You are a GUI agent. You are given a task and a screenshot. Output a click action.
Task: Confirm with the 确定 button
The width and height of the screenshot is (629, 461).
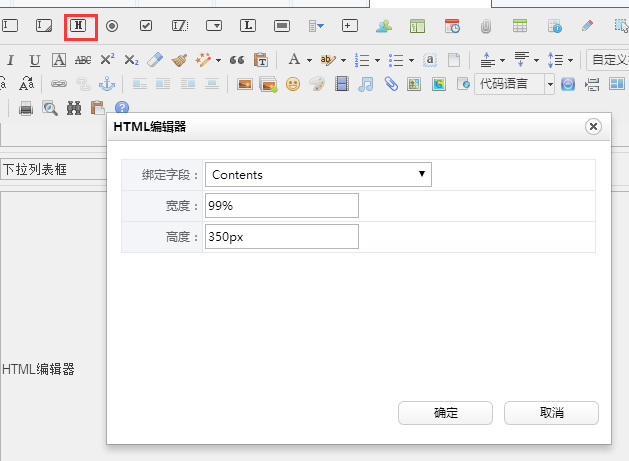445,413
